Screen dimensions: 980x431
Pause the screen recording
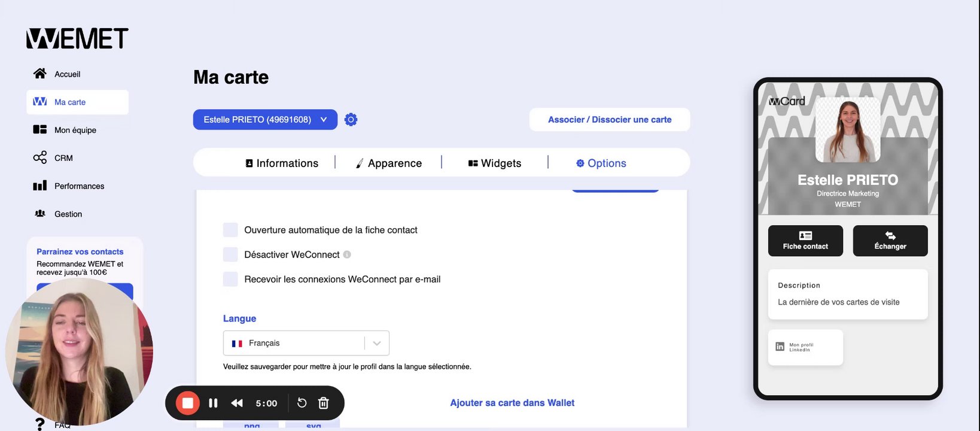click(213, 403)
